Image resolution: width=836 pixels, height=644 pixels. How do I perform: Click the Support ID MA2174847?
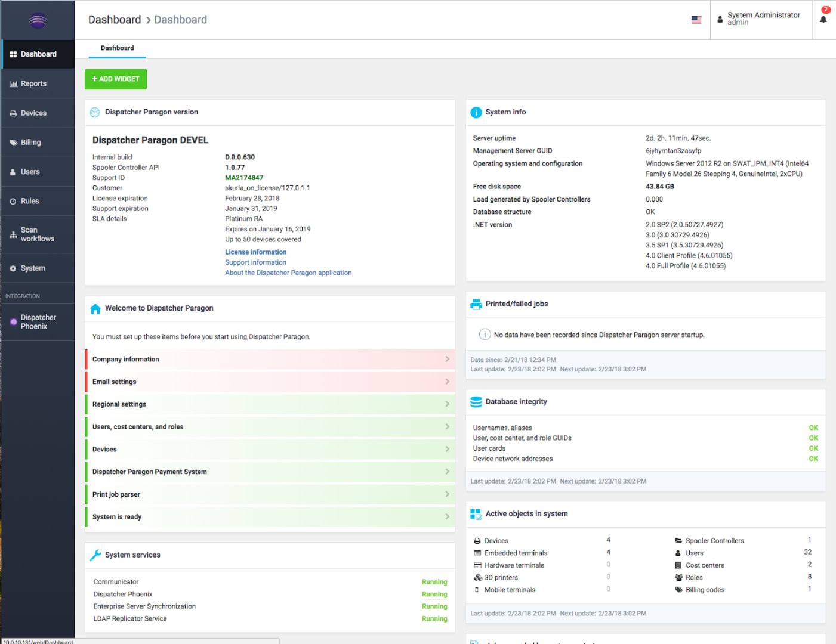point(244,178)
